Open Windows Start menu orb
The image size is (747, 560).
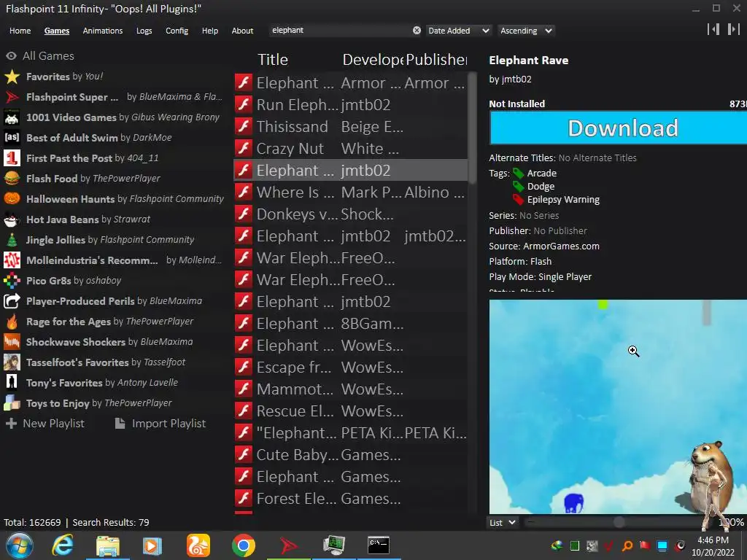pos(20,545)
